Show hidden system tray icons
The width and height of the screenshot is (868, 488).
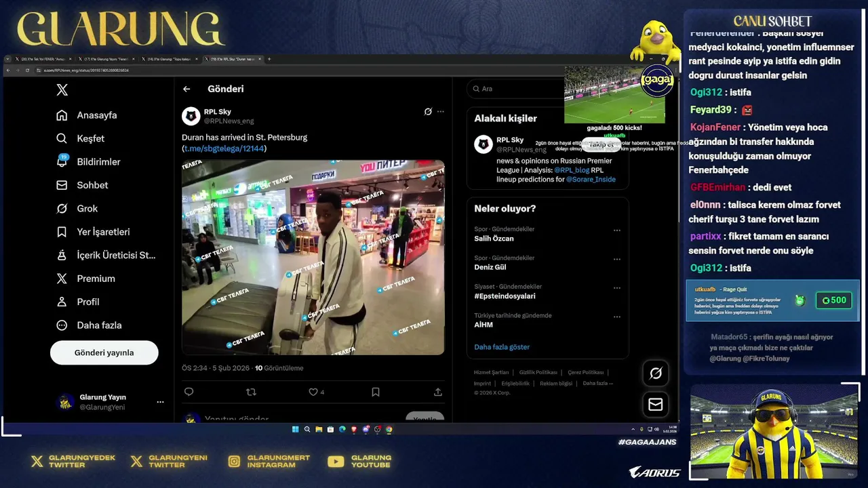click(633, 429)
